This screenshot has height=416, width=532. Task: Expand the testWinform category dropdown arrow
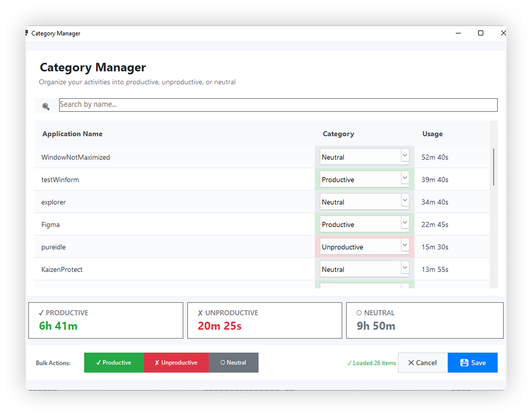(x=405, y=178)
